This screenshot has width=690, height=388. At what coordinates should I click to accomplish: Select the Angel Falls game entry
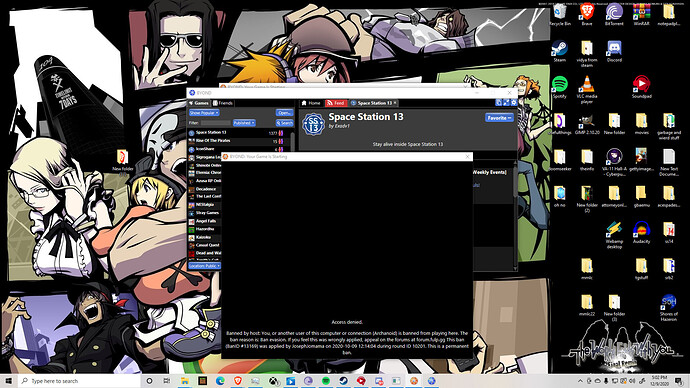coord(205,221)
